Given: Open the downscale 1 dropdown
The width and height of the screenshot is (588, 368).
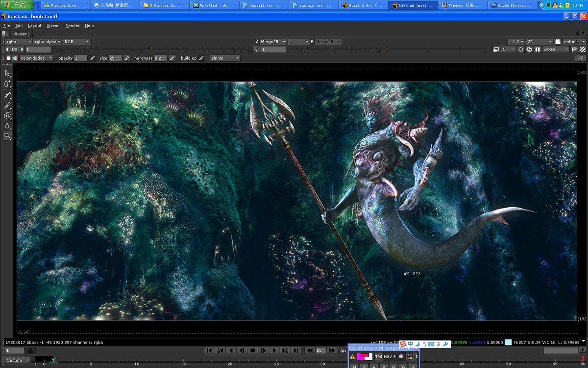Looking at the screenshot, I should tap(509, 50).
